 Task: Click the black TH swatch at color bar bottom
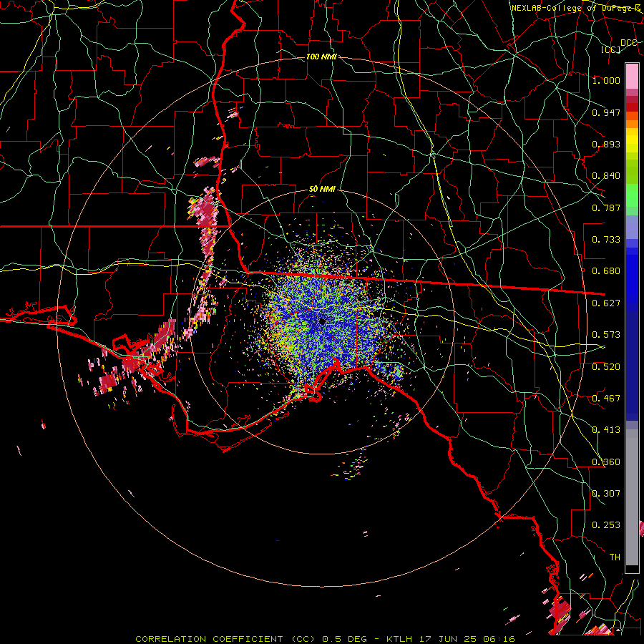[632, 569]
